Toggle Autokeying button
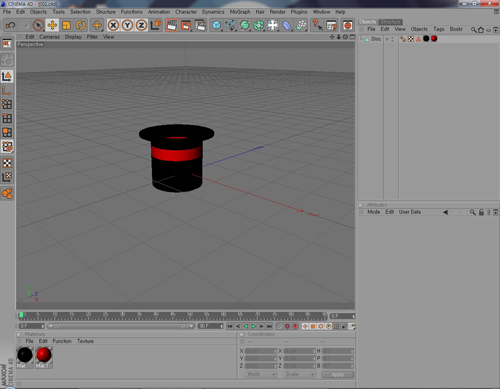Image resolution: width=500 pixels, height=389 pixels. click(x=295, y=326)
